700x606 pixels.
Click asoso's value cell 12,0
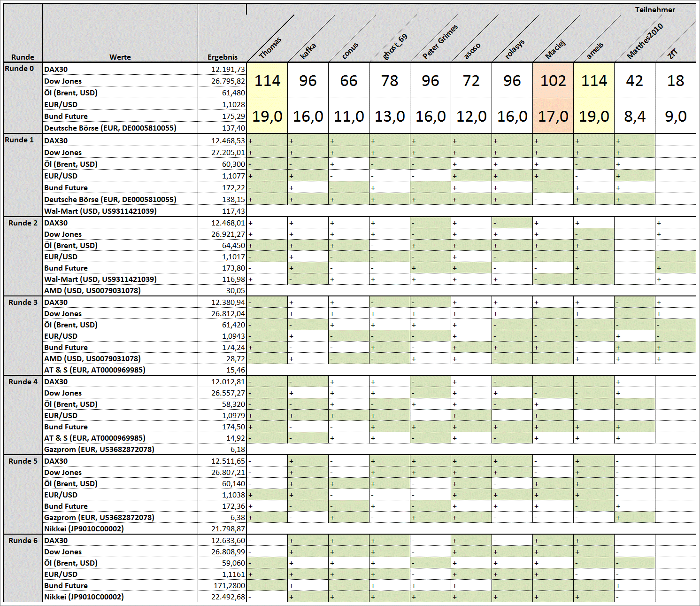tap(471, 116)
